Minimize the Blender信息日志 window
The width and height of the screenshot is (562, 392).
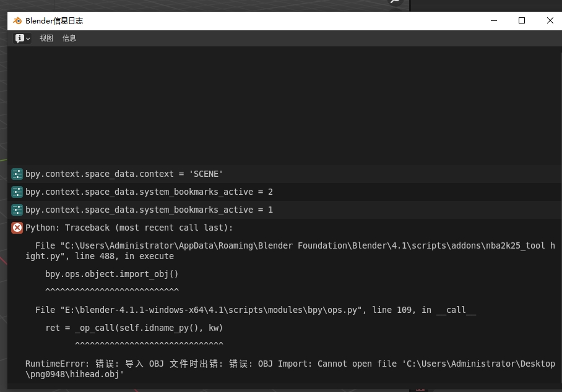[x=493, y=21]
